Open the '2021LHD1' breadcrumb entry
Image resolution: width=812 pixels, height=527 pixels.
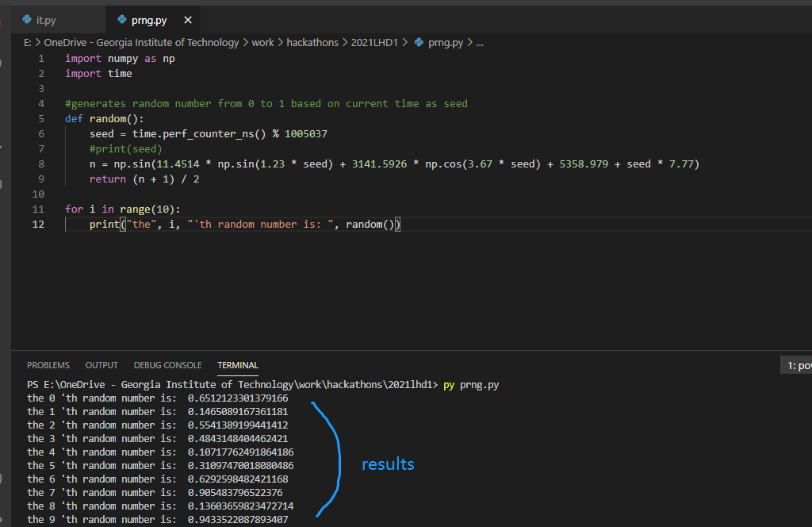(374, 42)
